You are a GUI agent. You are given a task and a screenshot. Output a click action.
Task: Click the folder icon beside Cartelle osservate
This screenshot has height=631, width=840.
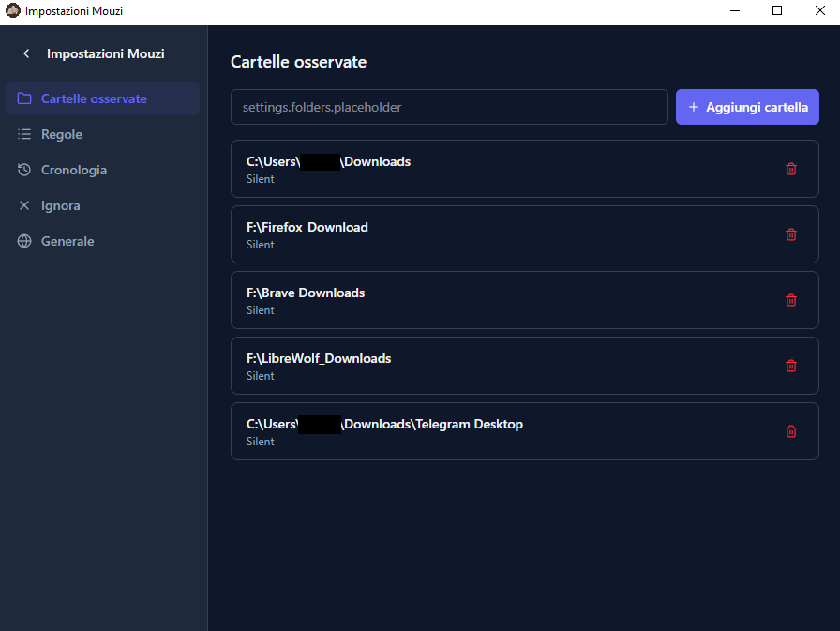click(x=24, y=98)
